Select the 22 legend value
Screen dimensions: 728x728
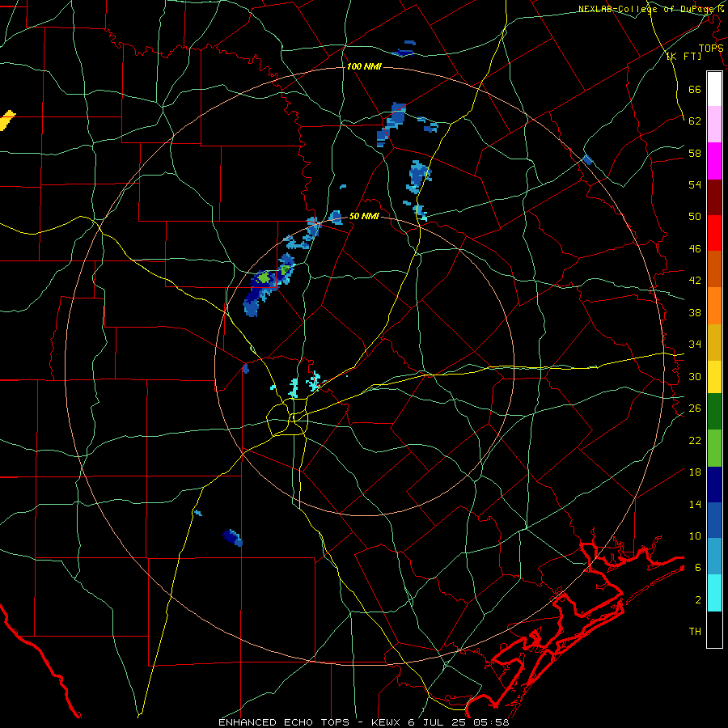click(695, 440)
